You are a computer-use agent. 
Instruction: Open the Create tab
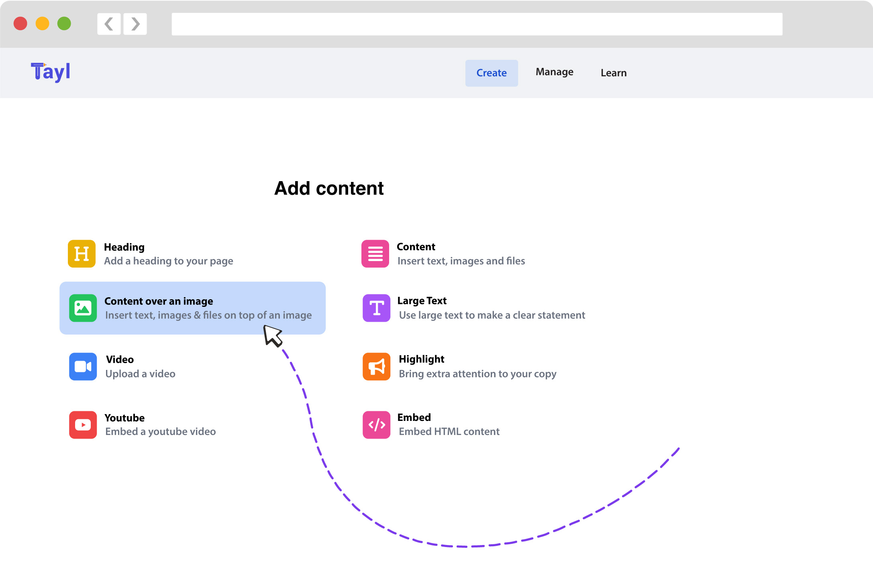pos(491,73)
